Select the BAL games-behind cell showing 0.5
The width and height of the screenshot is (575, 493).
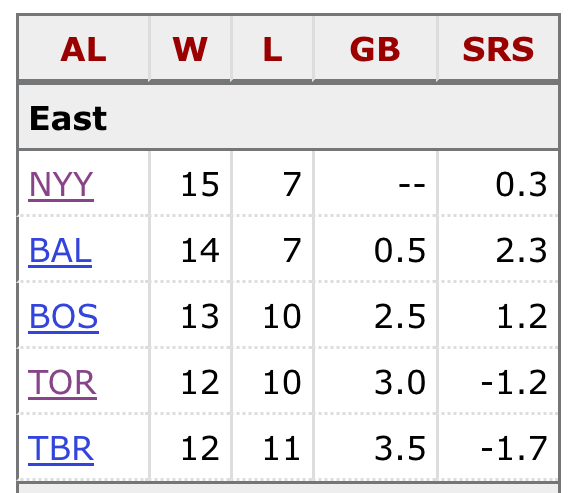click(376, 250)
